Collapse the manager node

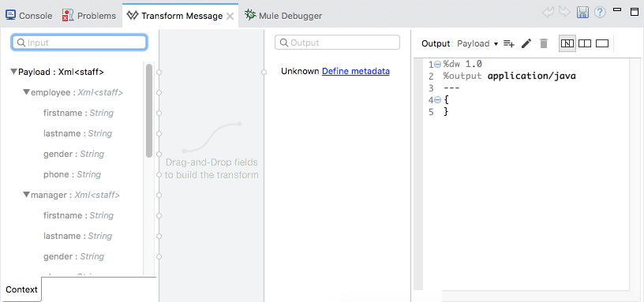(26, 196)
